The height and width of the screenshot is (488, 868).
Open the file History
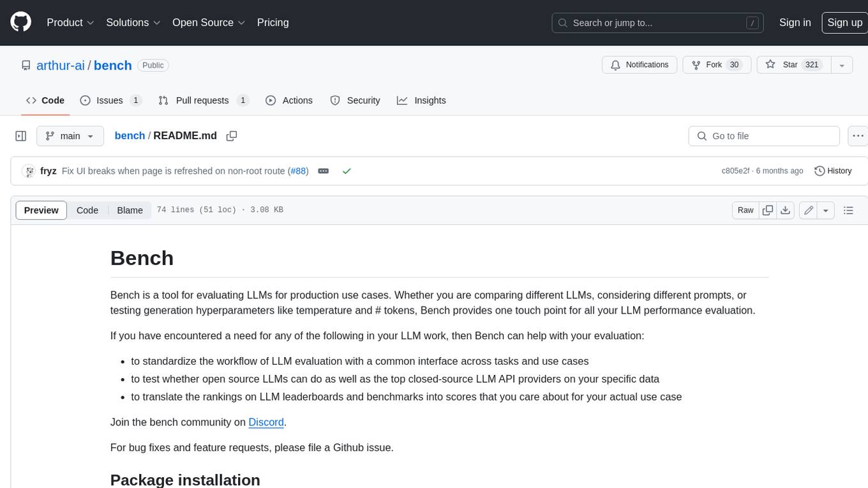(833, 171)
